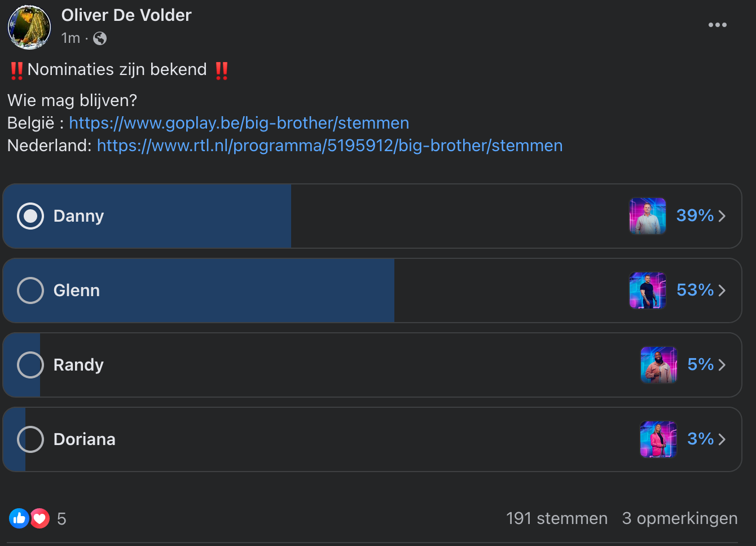The height and width of the screenshot is (546, 756).
Task: View Doriana's poll option picture
Action: 658,439
